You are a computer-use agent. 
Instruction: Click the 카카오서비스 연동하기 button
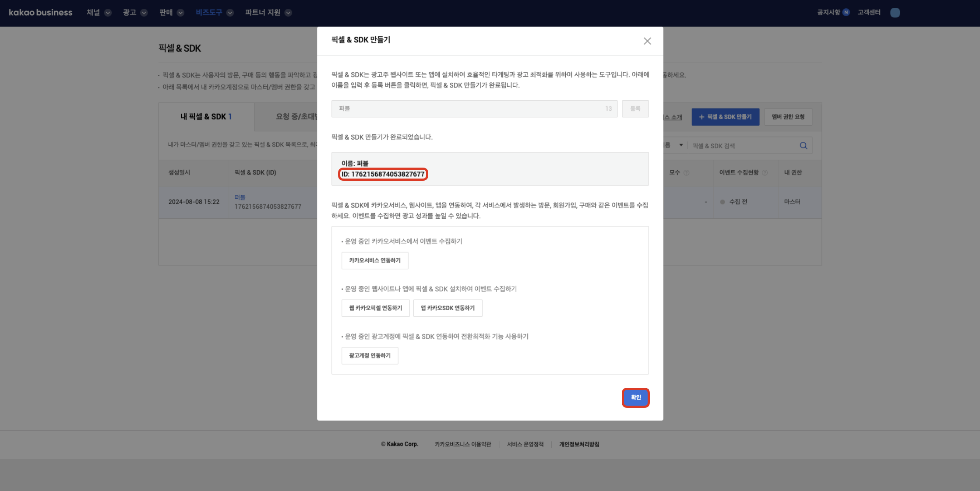[x=374, y=260]
